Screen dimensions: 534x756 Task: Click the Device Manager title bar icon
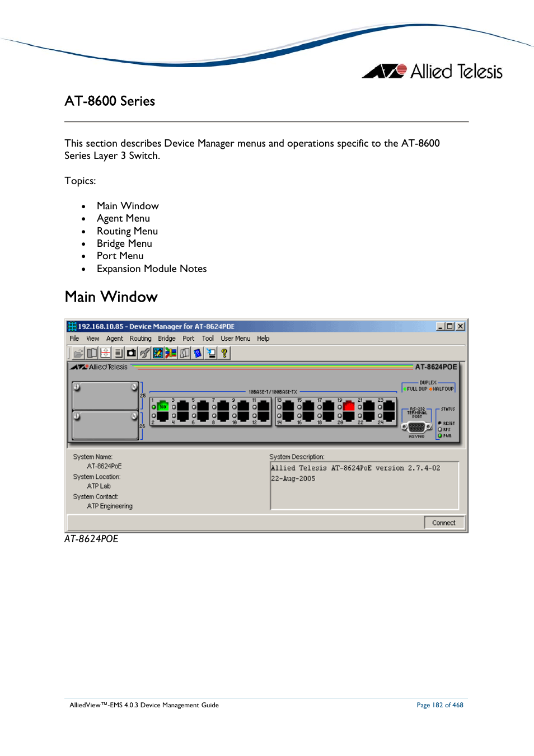72,326
